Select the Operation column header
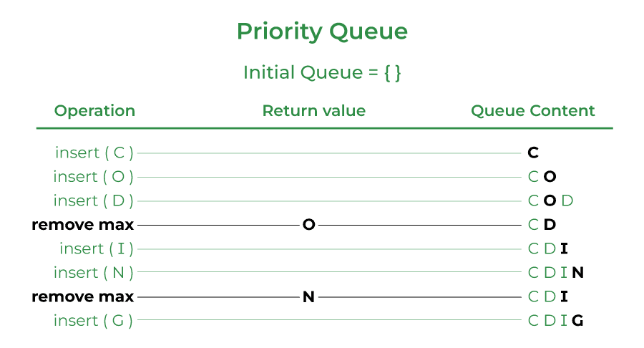The width and height of the screenshot is (644, 348). [94, 111]
